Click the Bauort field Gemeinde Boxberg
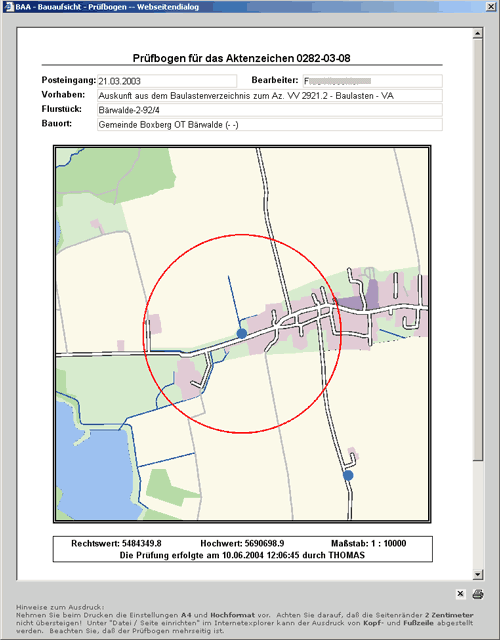The width and height of the screenshot is (500, 640). click(x=270, y=124)
